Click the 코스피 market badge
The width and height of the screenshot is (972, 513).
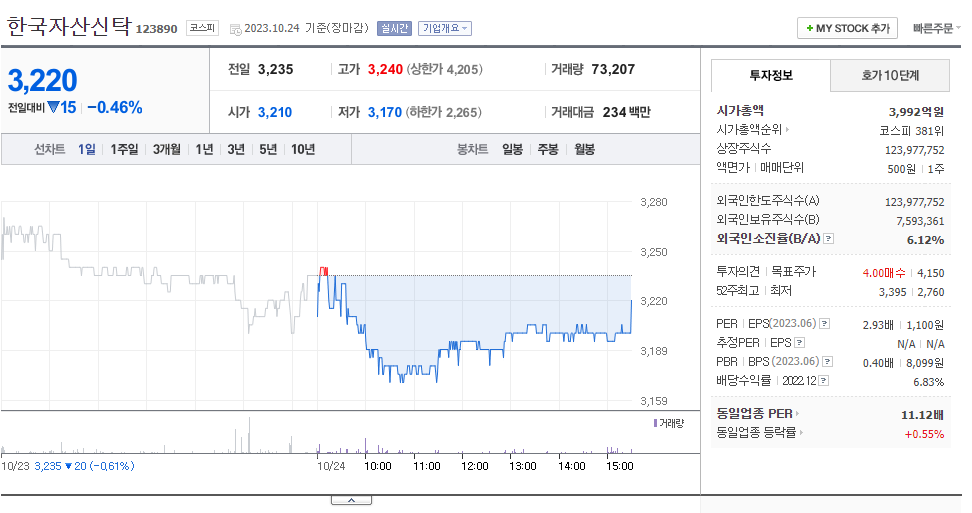coord(202,28)
